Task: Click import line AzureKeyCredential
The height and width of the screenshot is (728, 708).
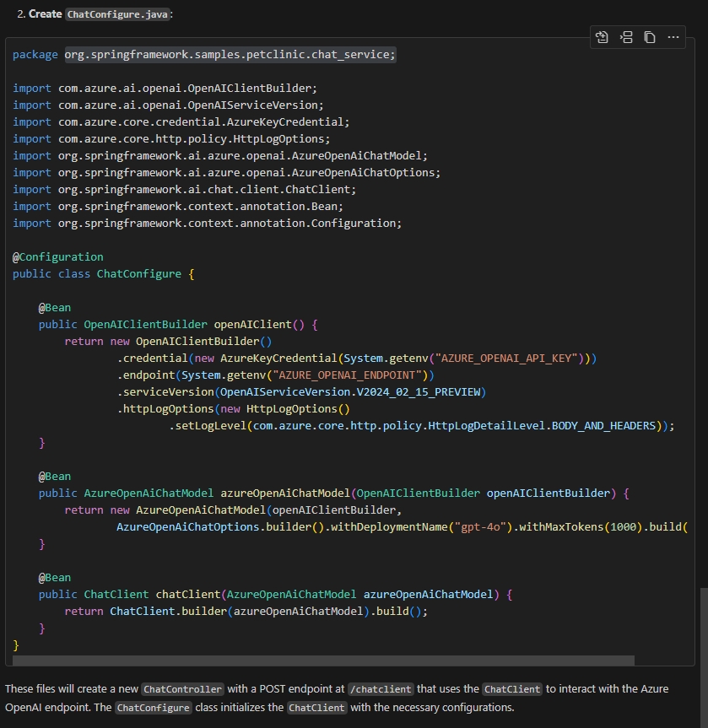Action: click(181, 121)
